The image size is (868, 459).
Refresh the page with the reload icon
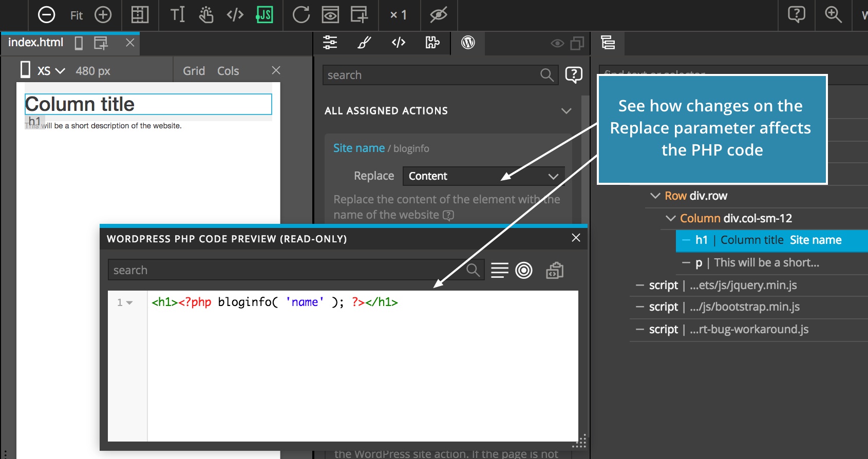tap(301, 15)
